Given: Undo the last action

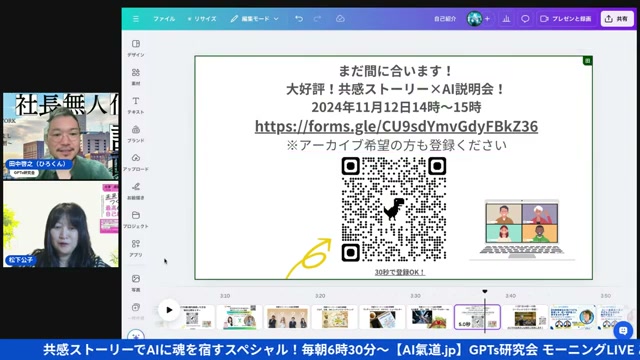Looking at the screenshot, I should pyautogui.click(x=299, y=19).
